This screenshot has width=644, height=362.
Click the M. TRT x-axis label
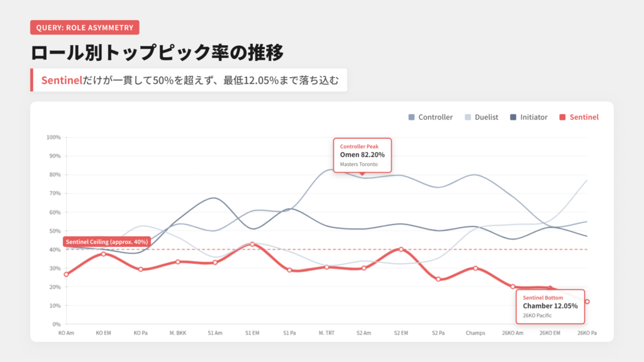[326, 332]
